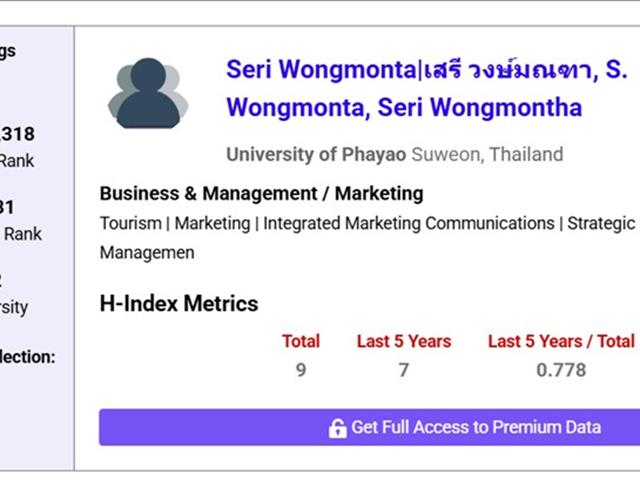Click the unlock padlock icon on purple button
Screen dimensions: 640x480
tap(338, 429)
